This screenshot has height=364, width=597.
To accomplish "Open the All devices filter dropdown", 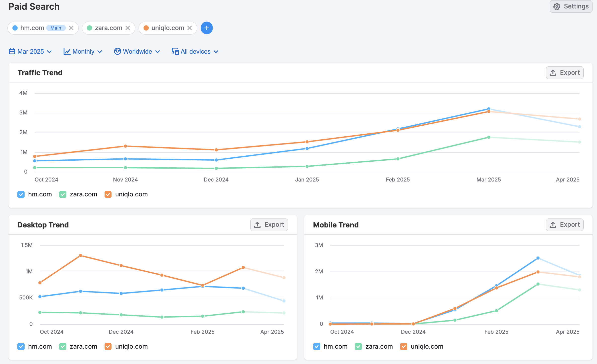I will coord(195,51).
